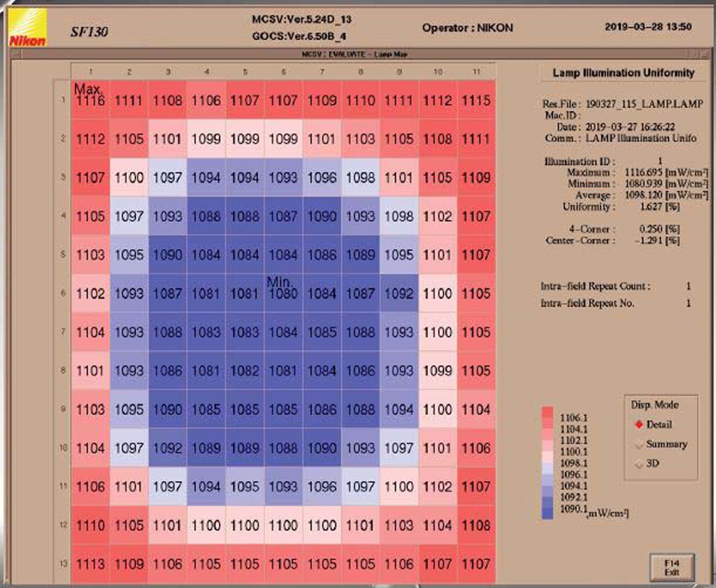
Task: Click the Center-Corner value -1.291
Action: click(x=649, y=240)
